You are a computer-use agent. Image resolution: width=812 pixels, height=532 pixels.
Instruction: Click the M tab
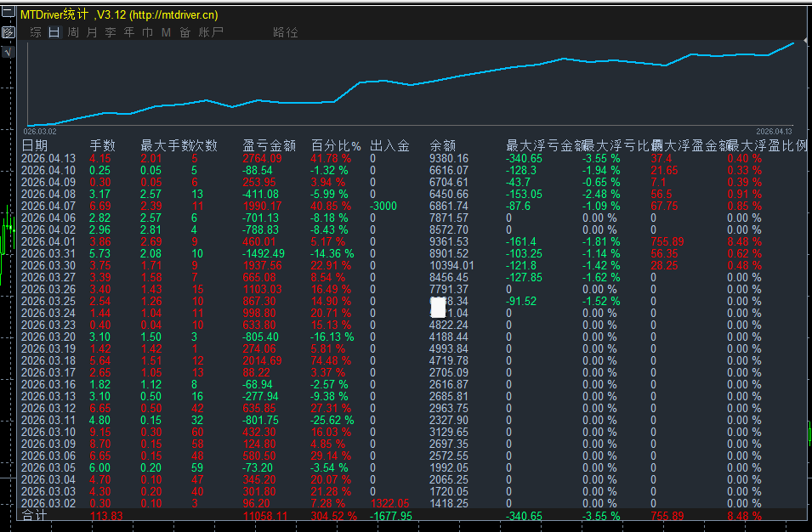(x=167, y=32)
